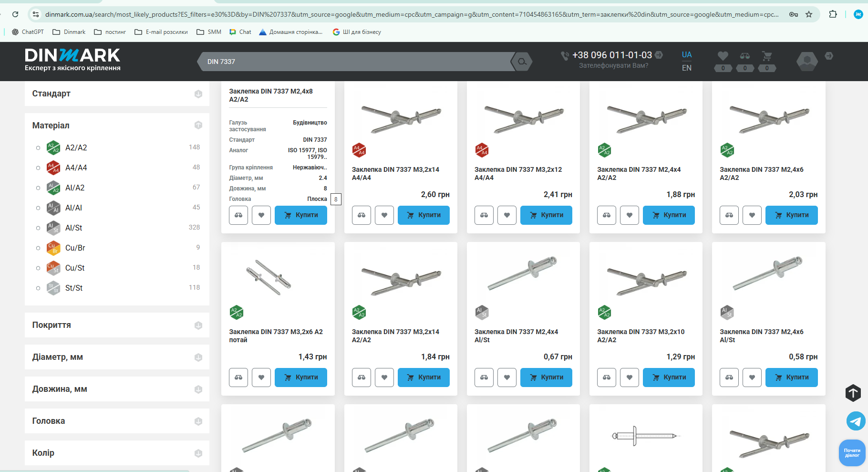This screenshot has height=472, width=868.
Task: Compare the M3,2x6 A2 потай rivet
Action: pos(238,378)
